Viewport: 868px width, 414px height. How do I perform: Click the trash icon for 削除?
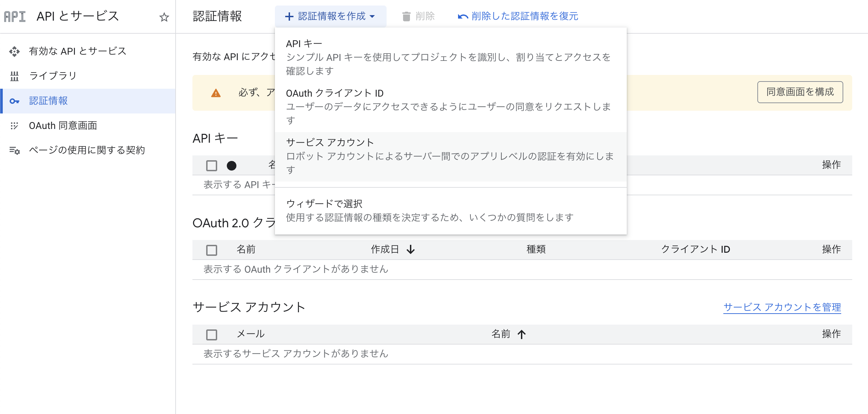coord(406,16)
